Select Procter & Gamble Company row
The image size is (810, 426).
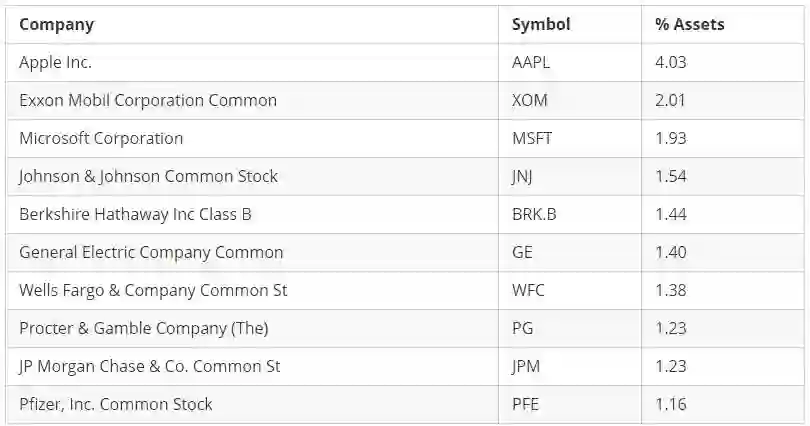coord(143,328)
